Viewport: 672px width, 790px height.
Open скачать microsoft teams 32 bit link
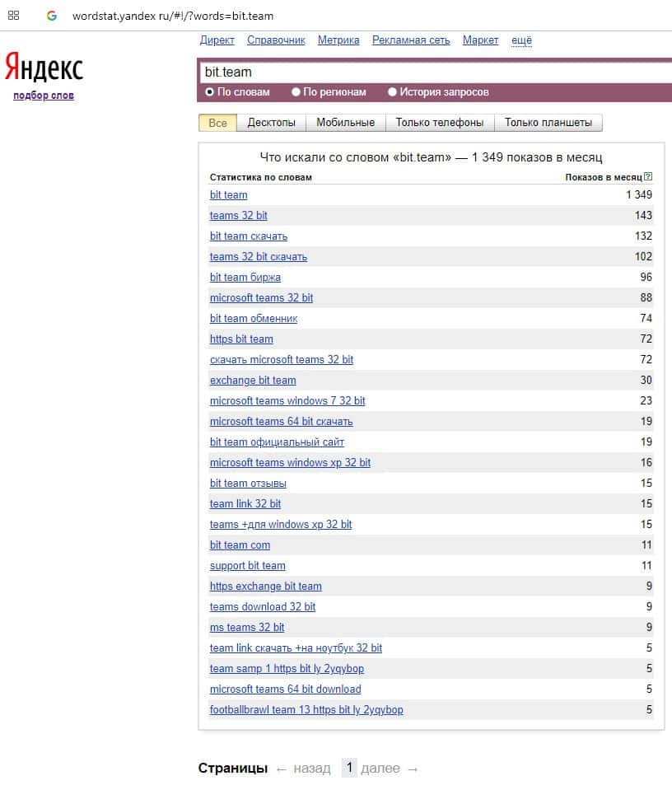(282, 360)
